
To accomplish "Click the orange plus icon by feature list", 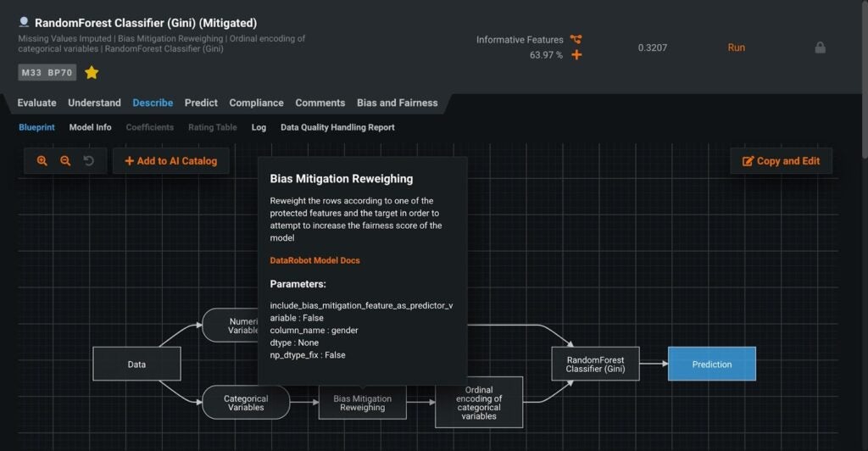I will coord(576,55).
